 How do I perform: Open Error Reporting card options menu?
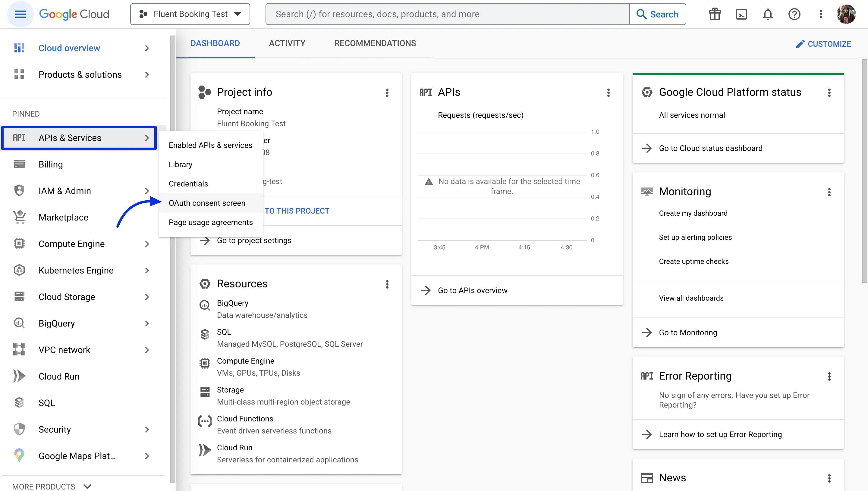(x=829, y=376)
